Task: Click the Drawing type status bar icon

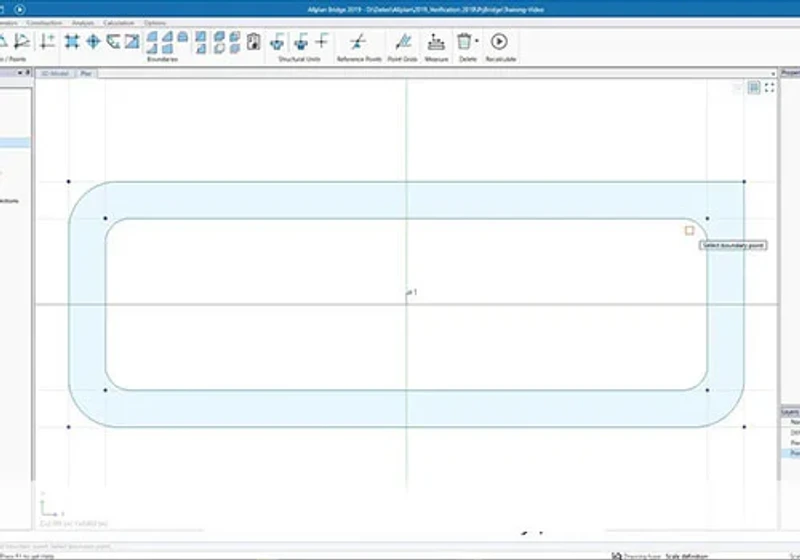Action: pyautogui.click(x=617, y=556)
